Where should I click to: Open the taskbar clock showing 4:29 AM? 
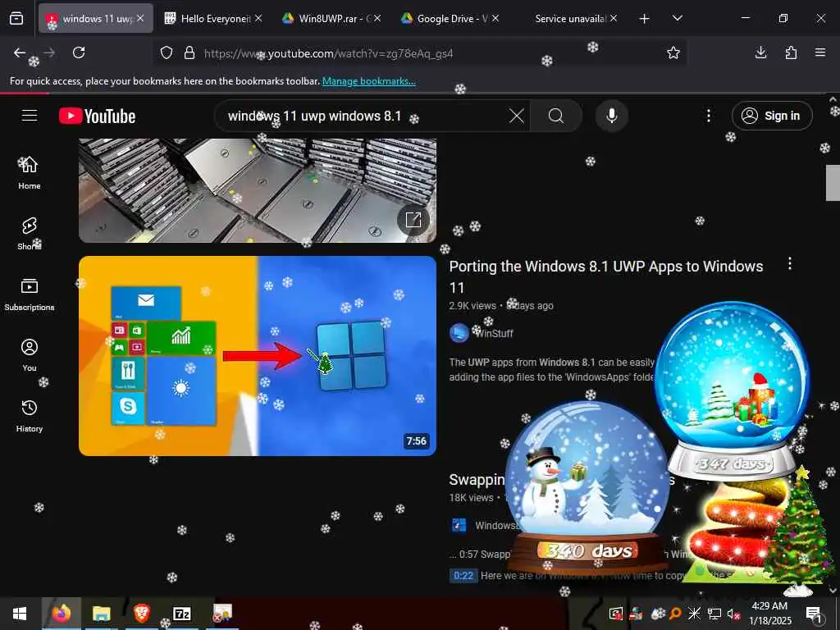click(769, 614)
